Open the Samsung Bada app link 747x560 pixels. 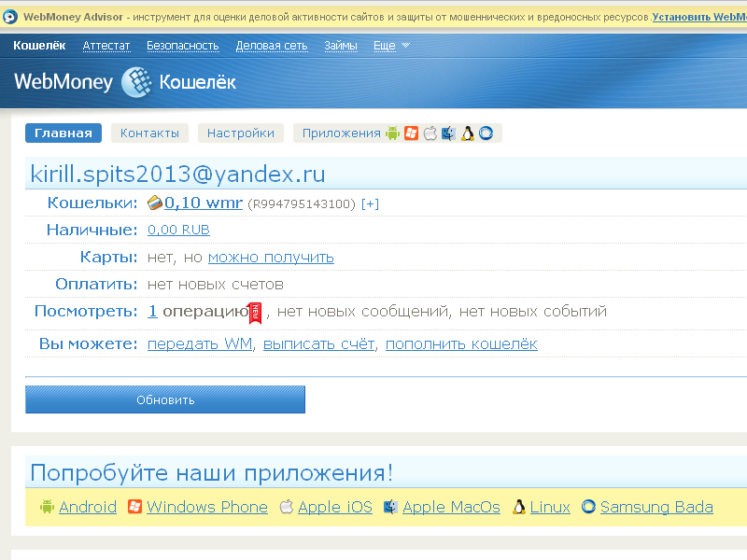tap(657, 507)
